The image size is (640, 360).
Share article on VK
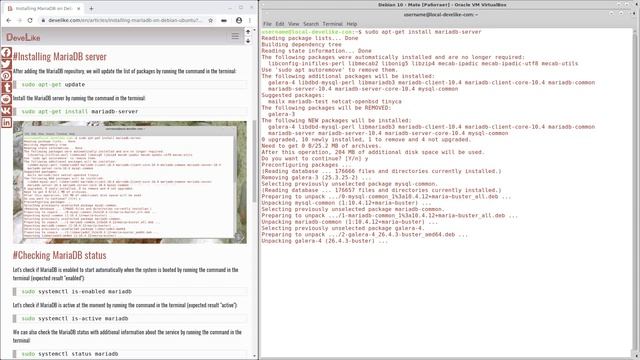tap(6, 111)
